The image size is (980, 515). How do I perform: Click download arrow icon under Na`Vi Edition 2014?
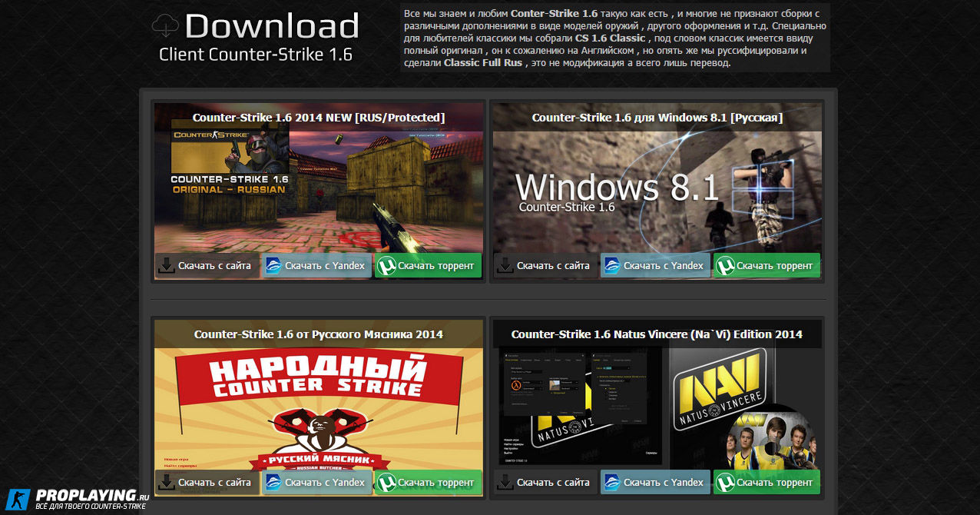pos(505,482)
